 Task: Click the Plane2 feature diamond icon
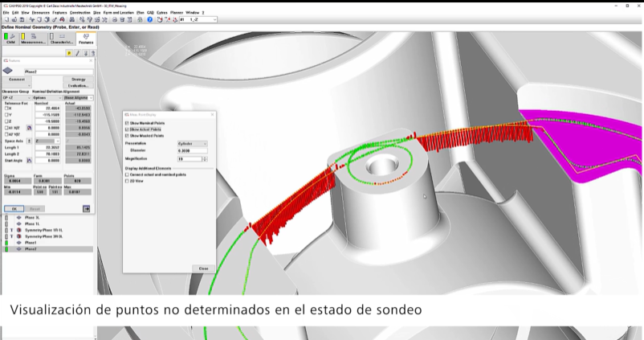[9, 71]
